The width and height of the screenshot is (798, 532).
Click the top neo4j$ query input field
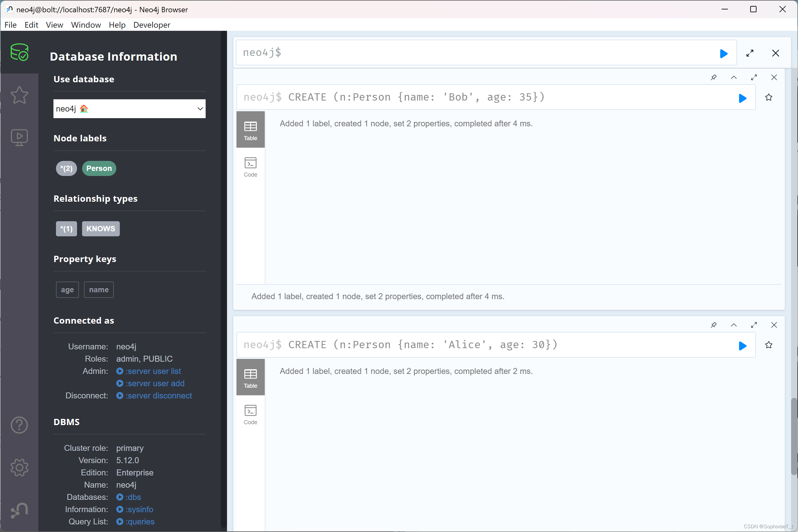(x=475, y=52)
